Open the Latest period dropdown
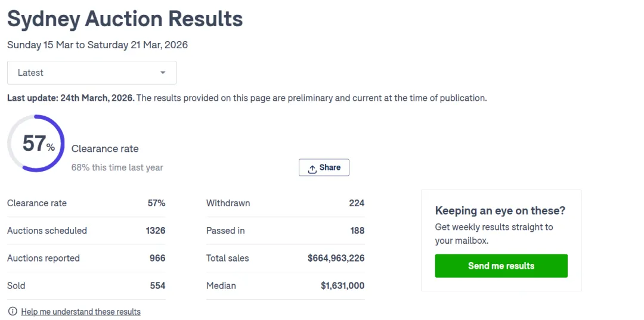This screenshot has width=644, height=320. tap(91, 73)
